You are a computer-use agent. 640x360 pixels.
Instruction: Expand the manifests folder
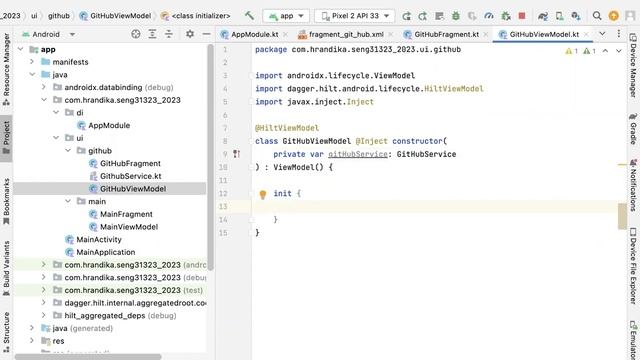(32, 62)
